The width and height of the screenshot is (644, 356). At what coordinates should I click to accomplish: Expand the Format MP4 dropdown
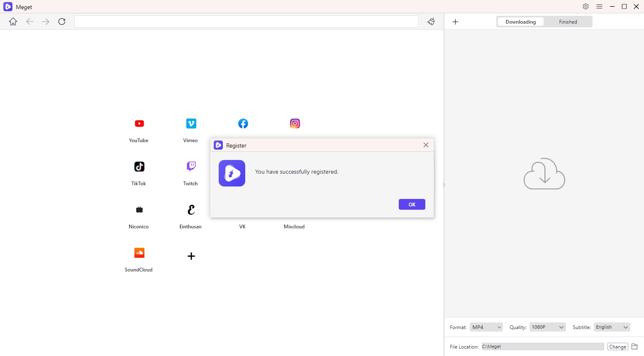tap(486, 327)
